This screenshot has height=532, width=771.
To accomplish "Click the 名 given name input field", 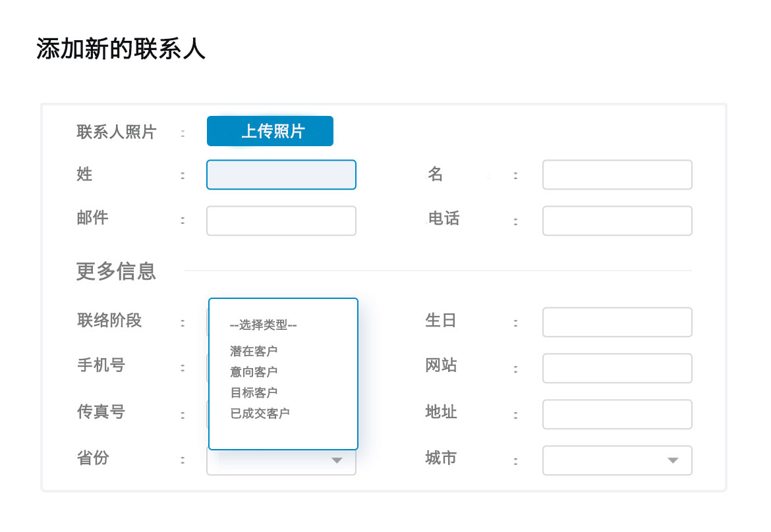I will 617,174.
